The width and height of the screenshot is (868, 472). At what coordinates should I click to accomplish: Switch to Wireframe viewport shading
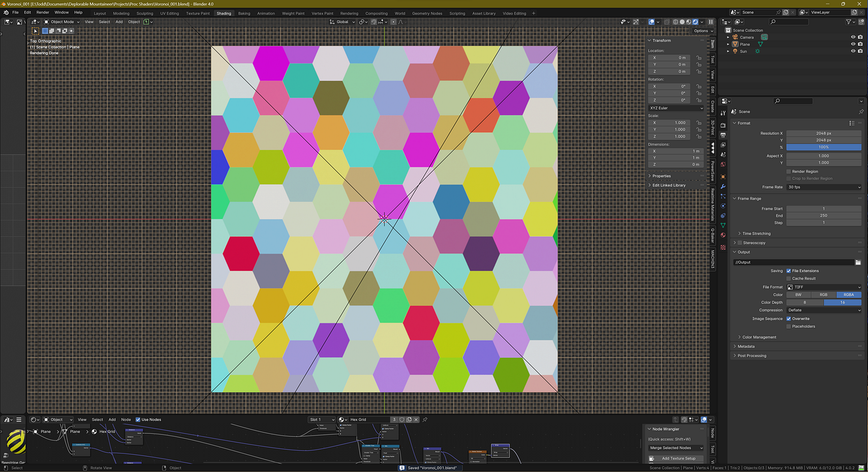[x=675, y=22]
